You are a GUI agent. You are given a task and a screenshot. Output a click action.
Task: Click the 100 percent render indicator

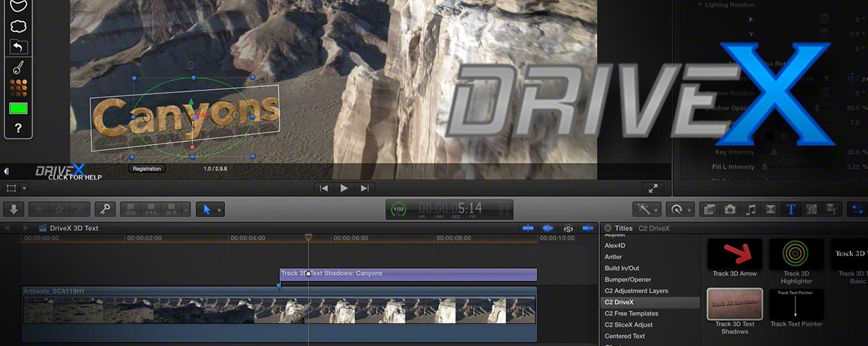(x=398, y=210)
